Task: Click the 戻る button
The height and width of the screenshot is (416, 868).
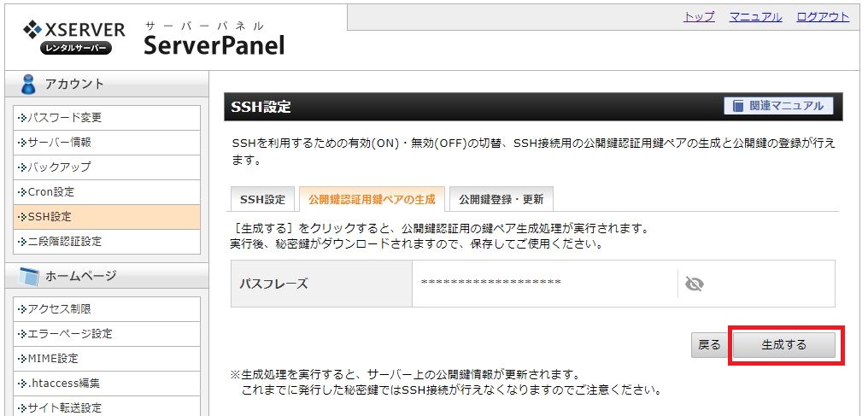Action: [x=709, y=345]
